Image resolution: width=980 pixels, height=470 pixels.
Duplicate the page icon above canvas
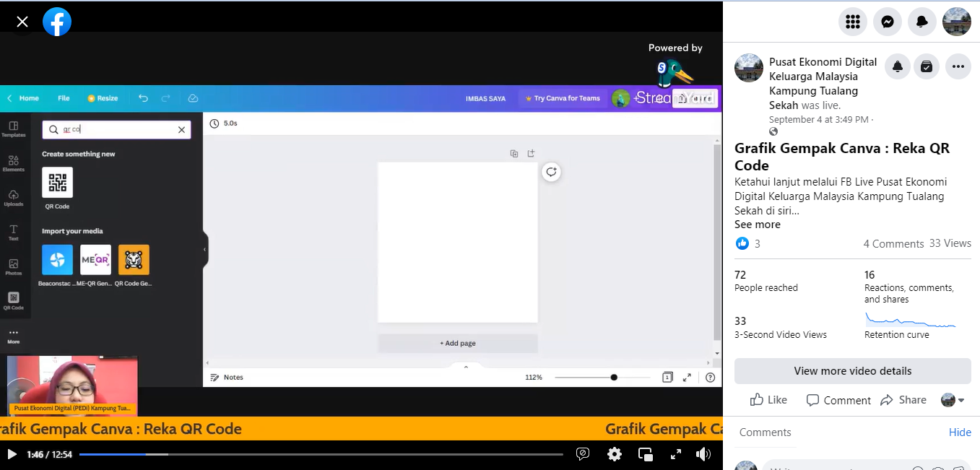(x=514, y=153)
